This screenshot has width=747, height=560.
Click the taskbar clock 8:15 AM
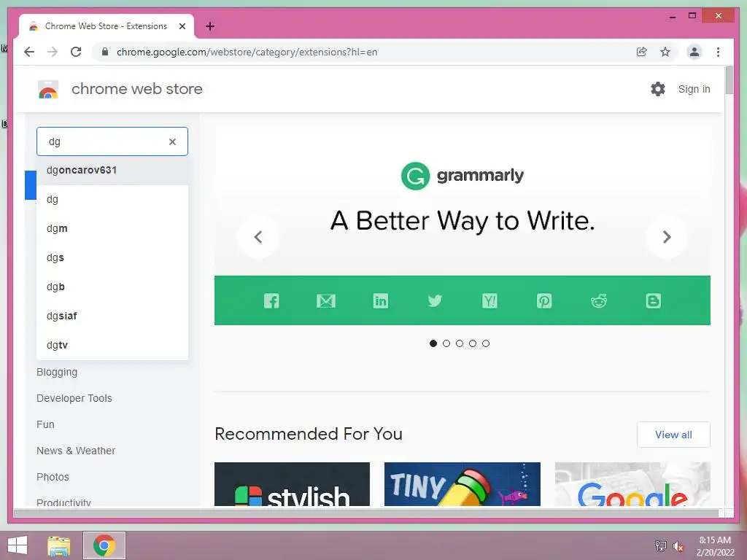point(715,540)
